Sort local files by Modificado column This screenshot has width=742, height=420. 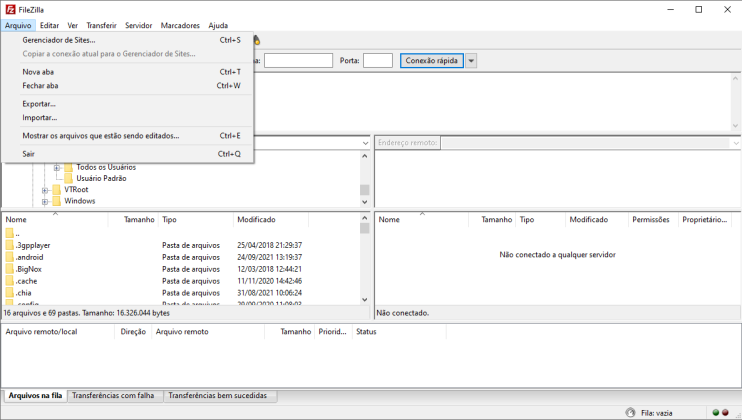[x=271, y=219]
